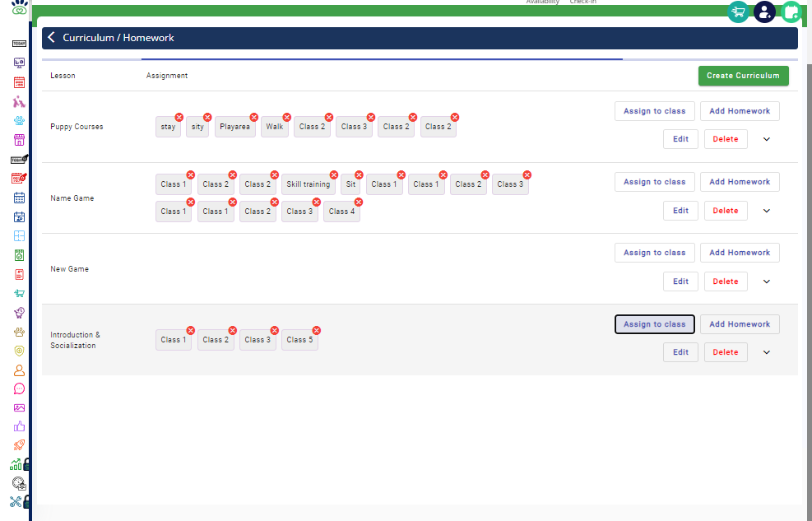Expand the Puppy Courses row chevron

click(x=767, y=139)
